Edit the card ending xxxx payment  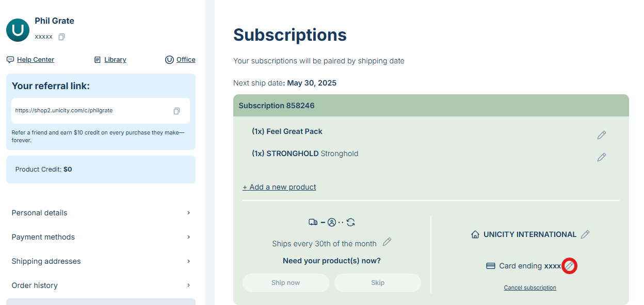coord(569,266)
